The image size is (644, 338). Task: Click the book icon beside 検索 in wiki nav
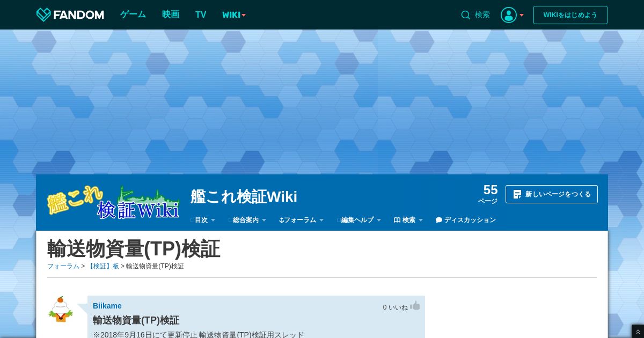(x=397, y=220)
